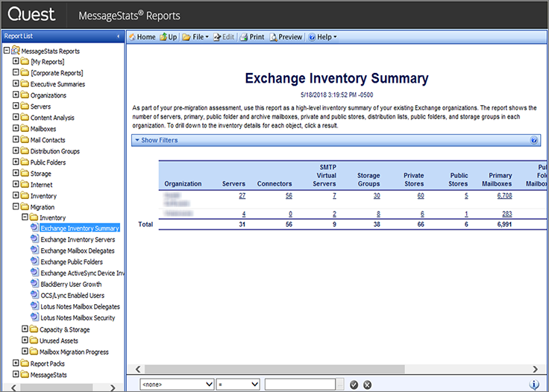Click the Up toolbar button
This screenshot has height=392, width=549.
(169, 37)
